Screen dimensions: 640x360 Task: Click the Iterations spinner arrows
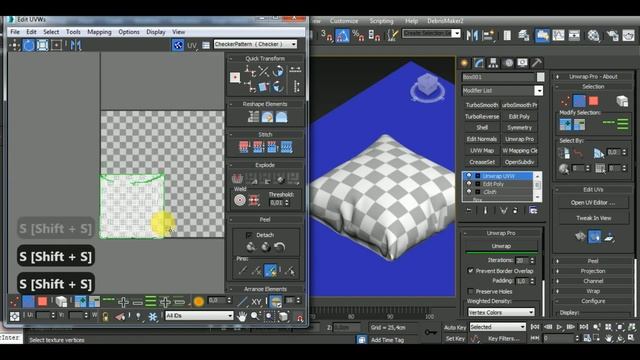pos(532,260)
